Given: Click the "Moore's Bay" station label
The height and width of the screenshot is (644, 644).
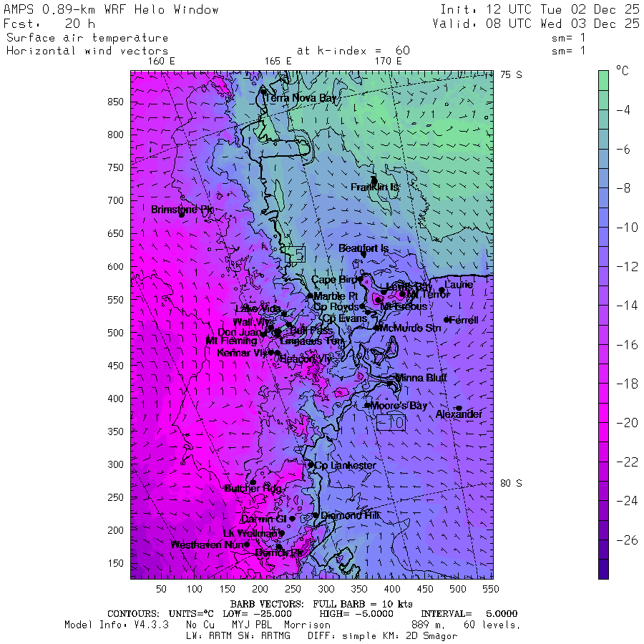Looking at the screenshot, I should (399, 406).
